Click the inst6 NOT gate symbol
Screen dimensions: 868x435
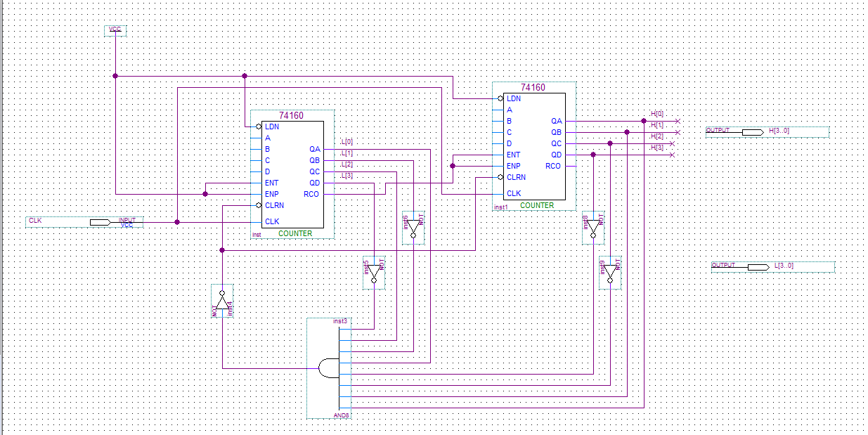pos(413,228)
